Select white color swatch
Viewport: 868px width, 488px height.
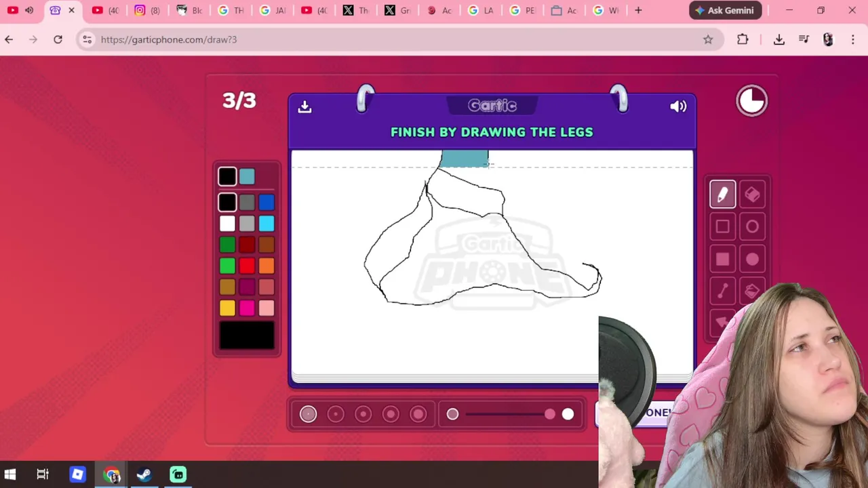point(227,223)
